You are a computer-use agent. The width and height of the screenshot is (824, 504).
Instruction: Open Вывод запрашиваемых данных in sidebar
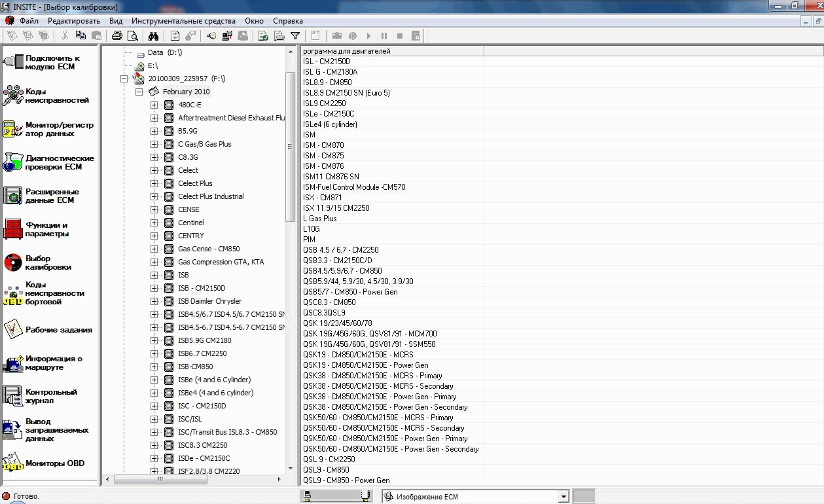coord(50,430)
